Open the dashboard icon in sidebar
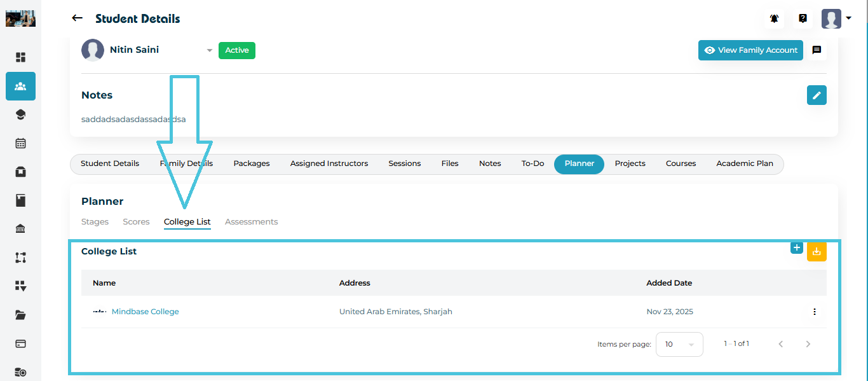 point(20,57)
